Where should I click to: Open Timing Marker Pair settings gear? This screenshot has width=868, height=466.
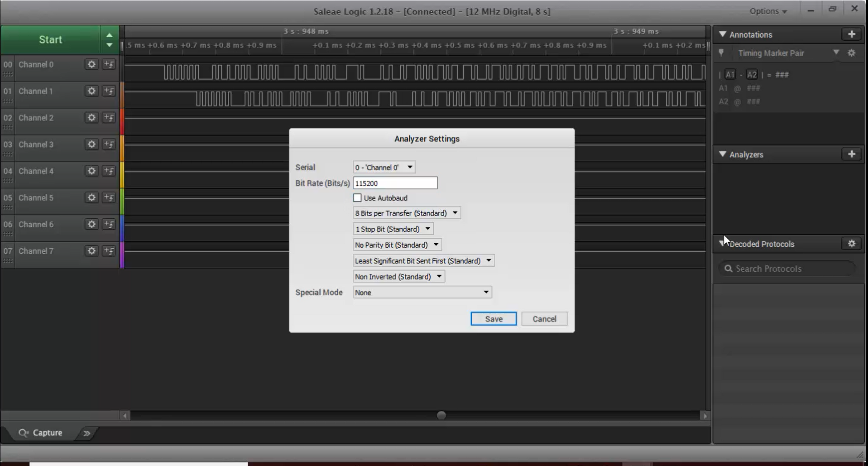(851, 53)
